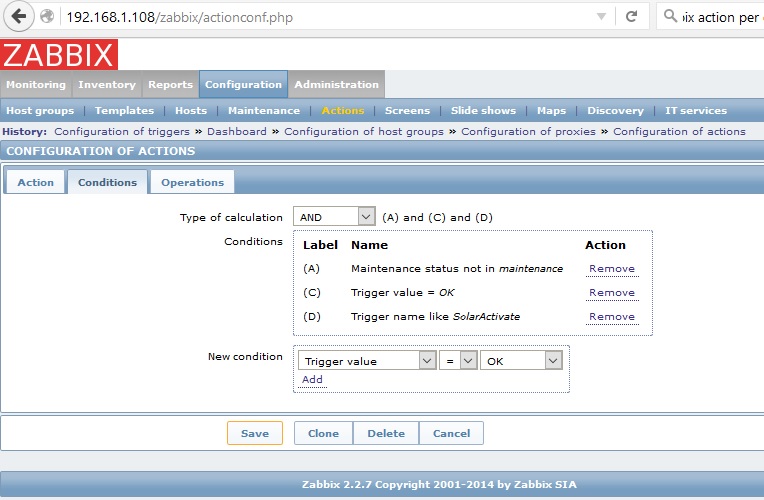Viewport: 764px width, 500px height.
Task: Go to Maintenance submenu
Action: click(264, 111)
